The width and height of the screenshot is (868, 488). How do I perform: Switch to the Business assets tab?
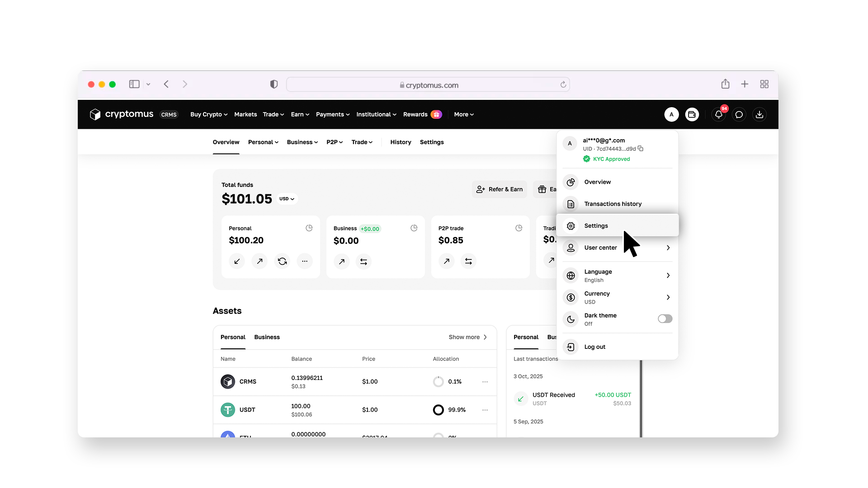(x=267, y=337)
